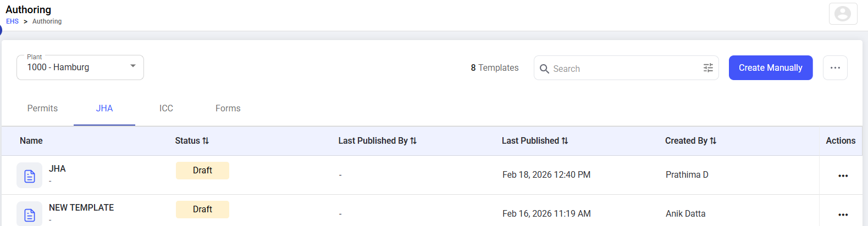The image size is (868, 226).
Task: Switch to the Permits tab
Action: [42, 109]
